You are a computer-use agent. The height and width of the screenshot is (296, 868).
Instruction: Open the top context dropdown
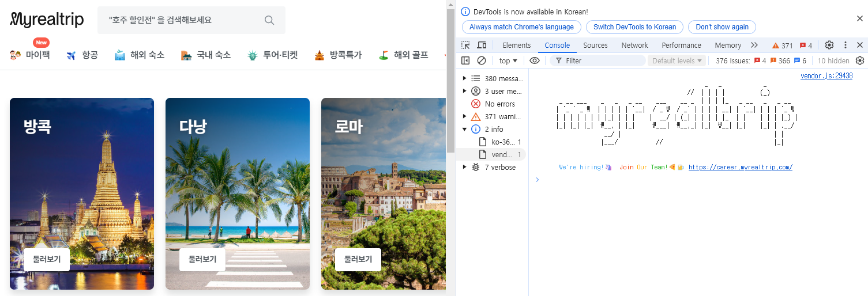(x=508, y=60)
